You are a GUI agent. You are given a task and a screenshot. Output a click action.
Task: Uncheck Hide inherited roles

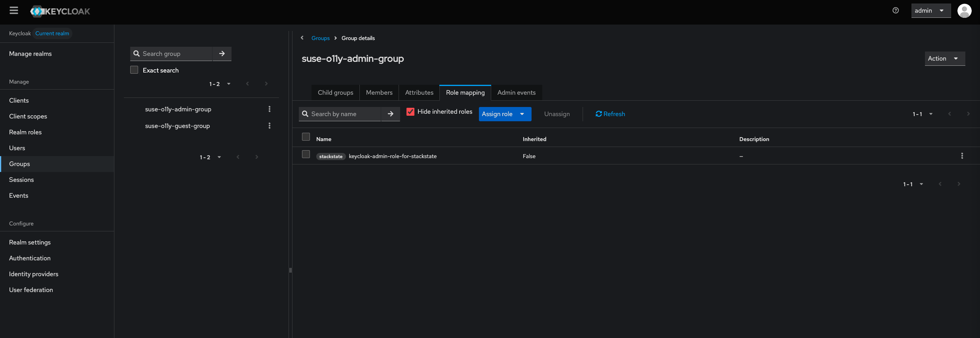410,112
